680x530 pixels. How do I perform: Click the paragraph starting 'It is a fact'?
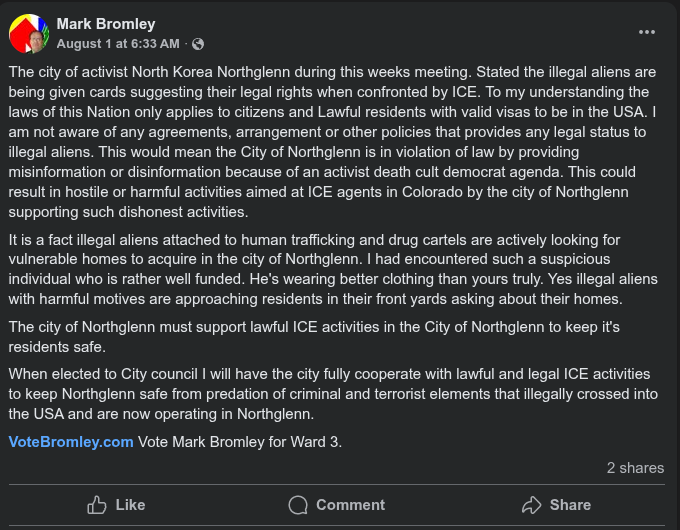[330, 270]
